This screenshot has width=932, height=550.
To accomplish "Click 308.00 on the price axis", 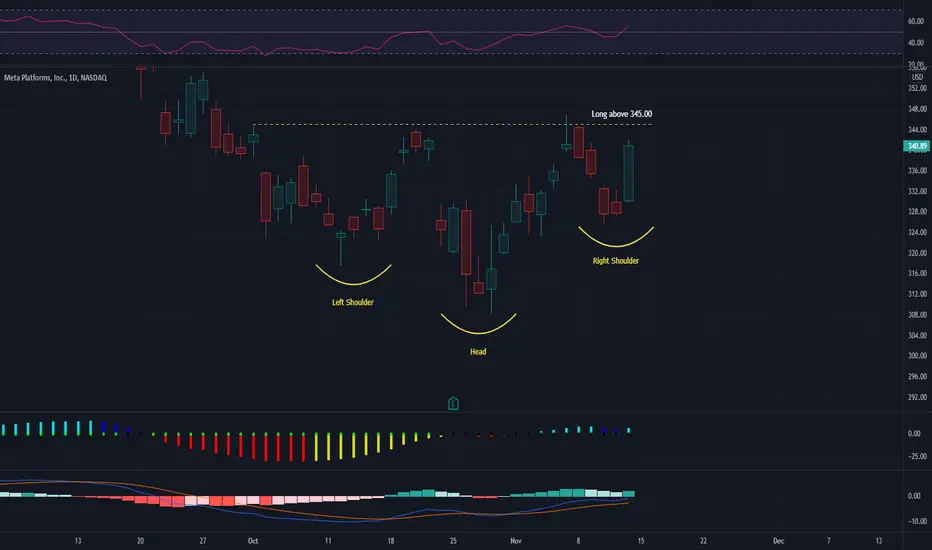I will click(917, 315).
